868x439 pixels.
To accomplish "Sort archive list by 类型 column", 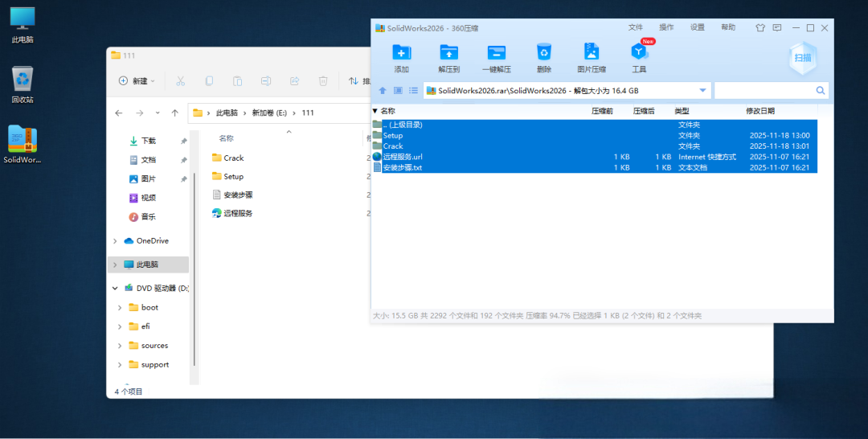I will point(682,111).
